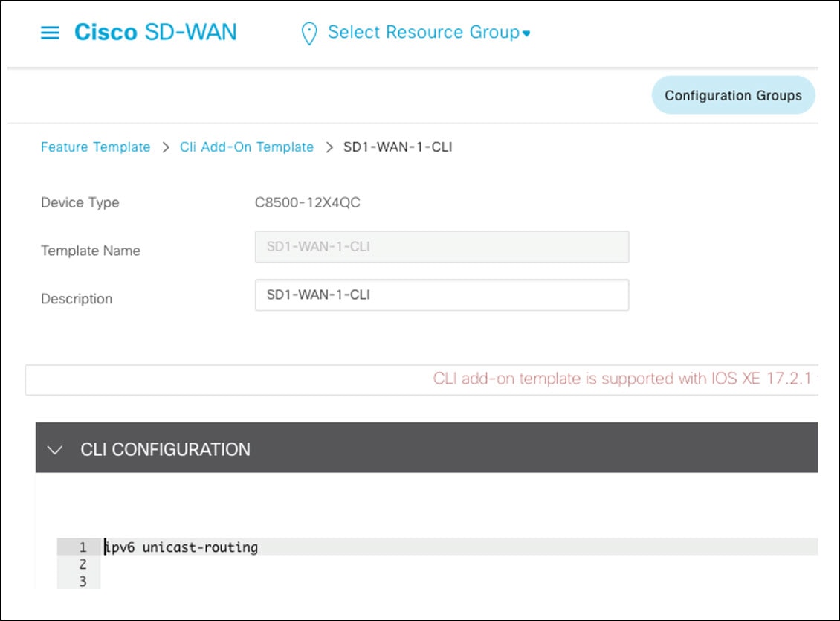
Task: Click the Configuration Groups button
Action: [733, 95]
